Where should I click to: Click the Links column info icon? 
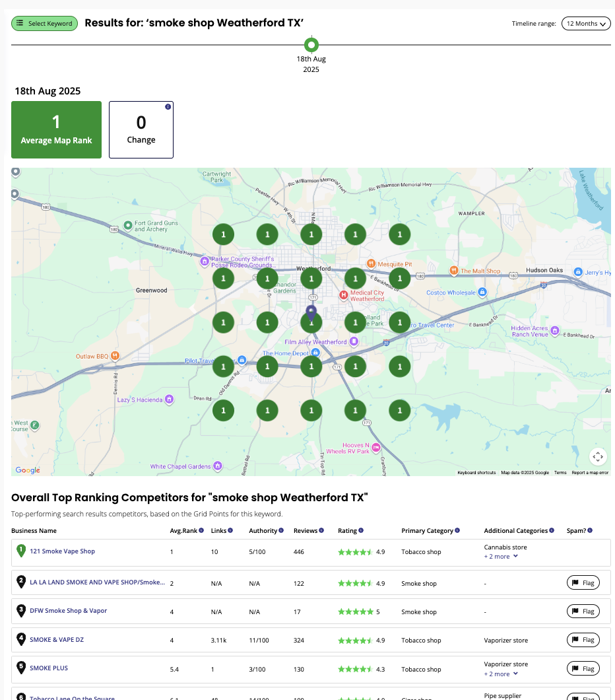pyautogui.click(x=230, y=530)
